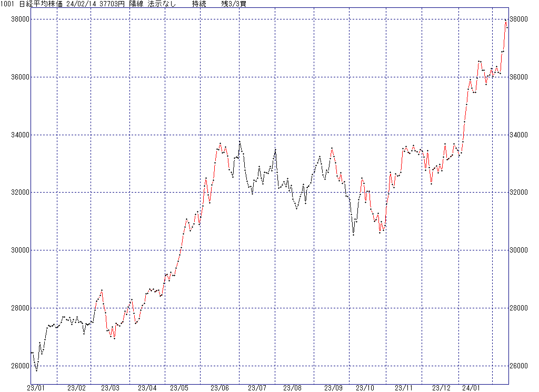Screen dimensions: 539x392
Task: Click the left-axis 38000 price label
Action: click(19, 19)
